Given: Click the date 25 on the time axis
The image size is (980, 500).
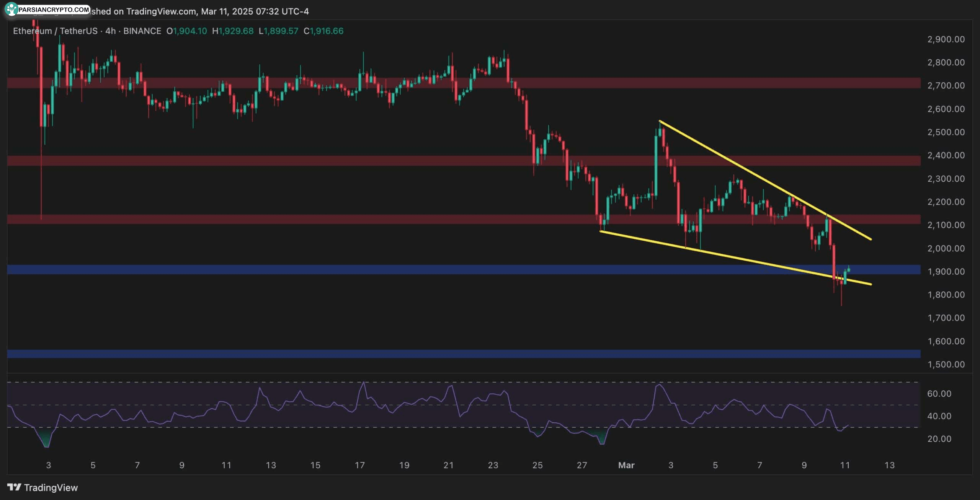Looking at the screenshot, I should click(537, 465).
